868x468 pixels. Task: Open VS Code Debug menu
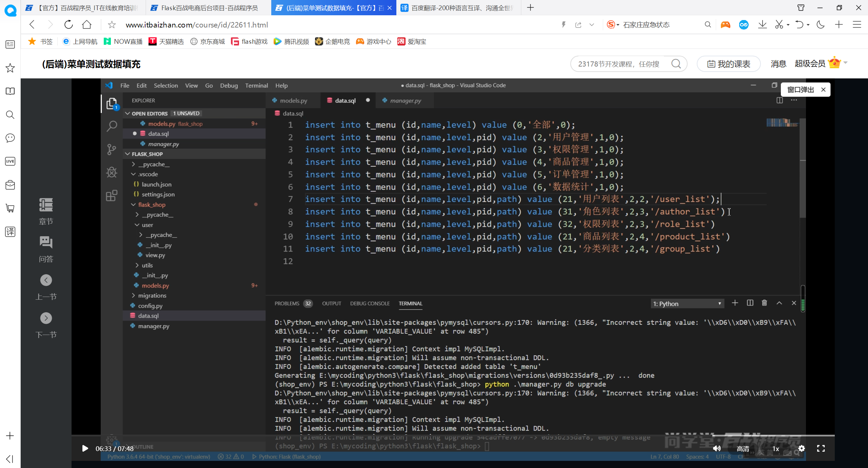(x=229, y=86)
